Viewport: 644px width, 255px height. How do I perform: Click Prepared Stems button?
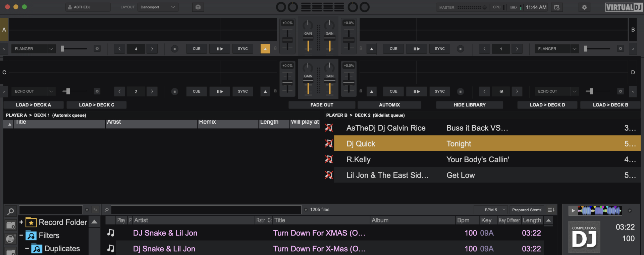(x=527, y=210)
